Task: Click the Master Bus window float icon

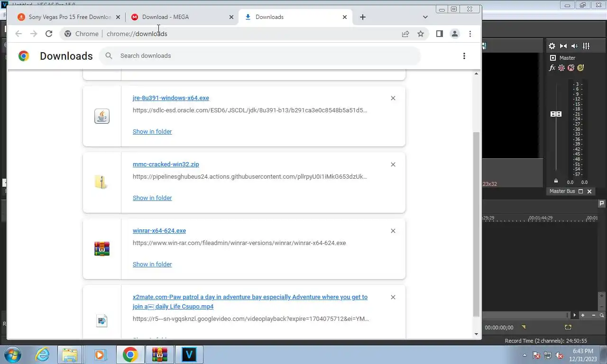Action: pyautogui.click(x=580, y=191)
